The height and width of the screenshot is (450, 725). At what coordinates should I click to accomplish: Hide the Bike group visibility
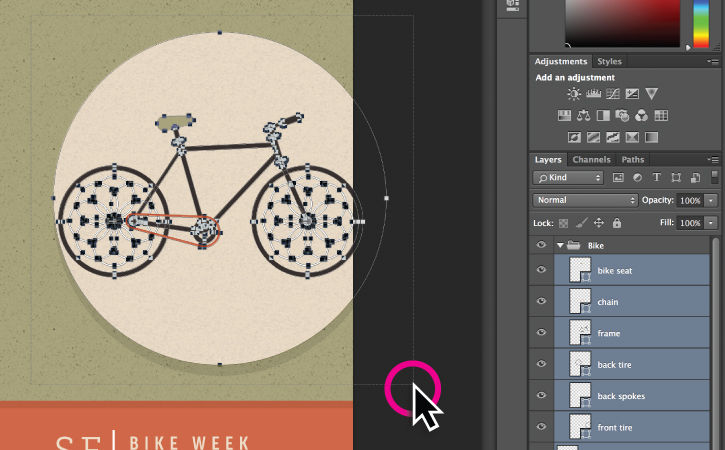(x=541, y=245)
